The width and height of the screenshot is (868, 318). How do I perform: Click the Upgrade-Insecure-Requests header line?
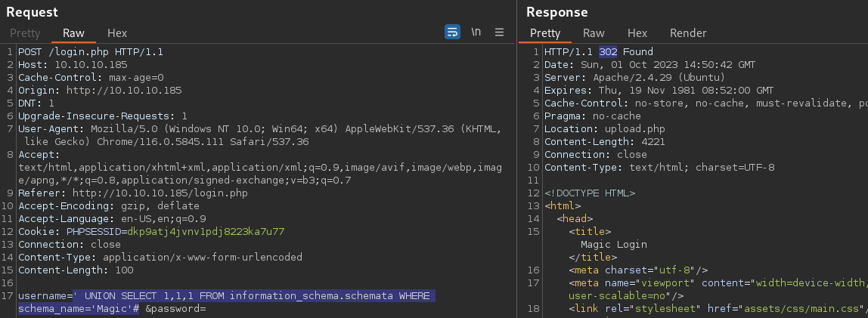pos(102,116)
